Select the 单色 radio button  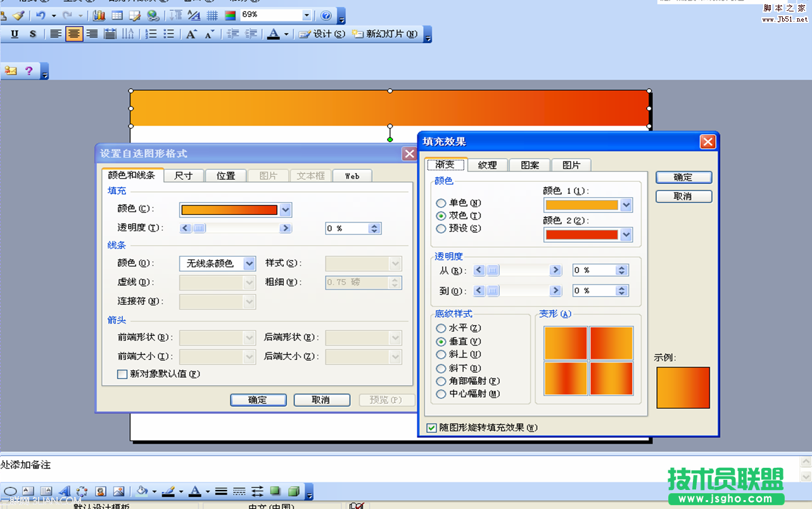coord(441,202)
